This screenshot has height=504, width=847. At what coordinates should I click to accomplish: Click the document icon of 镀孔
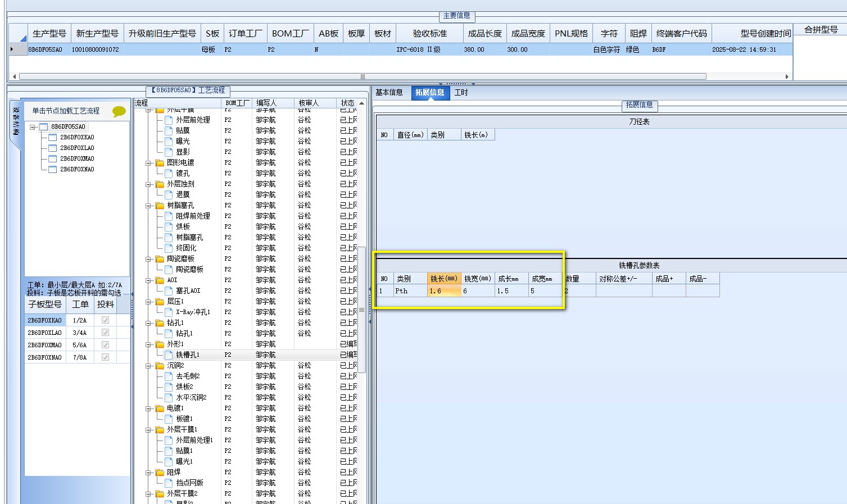(x=169, y=174)
